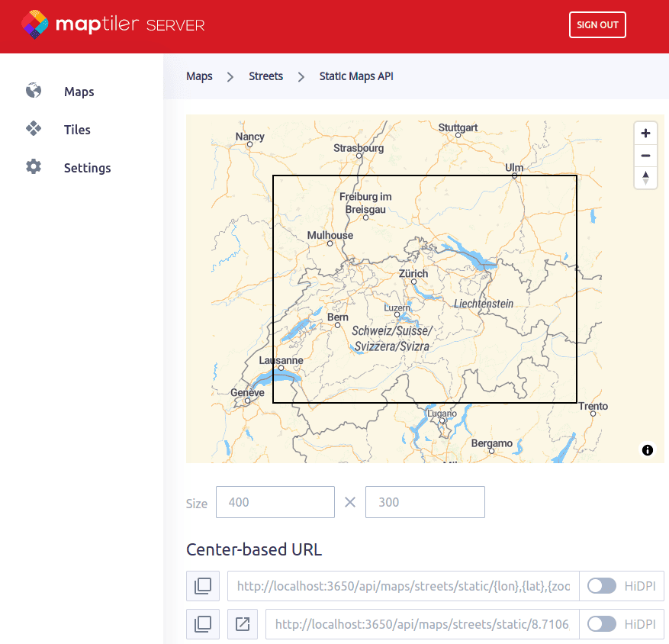Viewport: 669px width, 644px height.
Task: Enable HiDPI for the template URL
Action: coord(602,585)
